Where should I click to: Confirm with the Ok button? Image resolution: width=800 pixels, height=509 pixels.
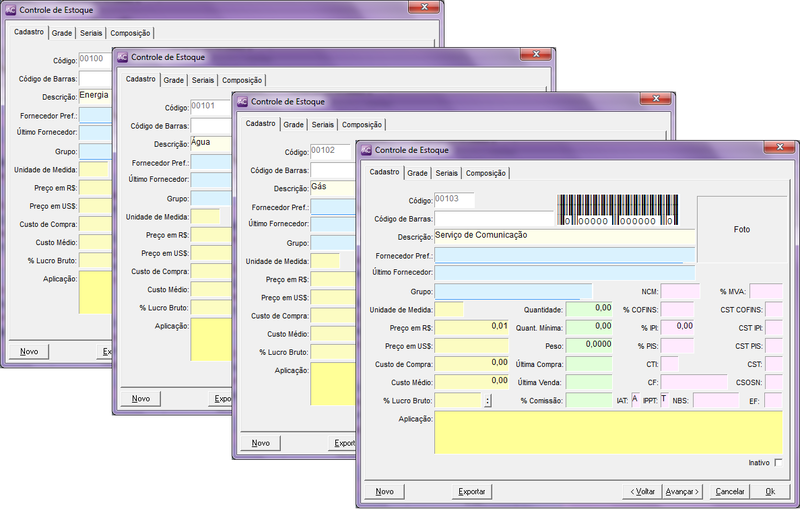(x=770, y=492)
